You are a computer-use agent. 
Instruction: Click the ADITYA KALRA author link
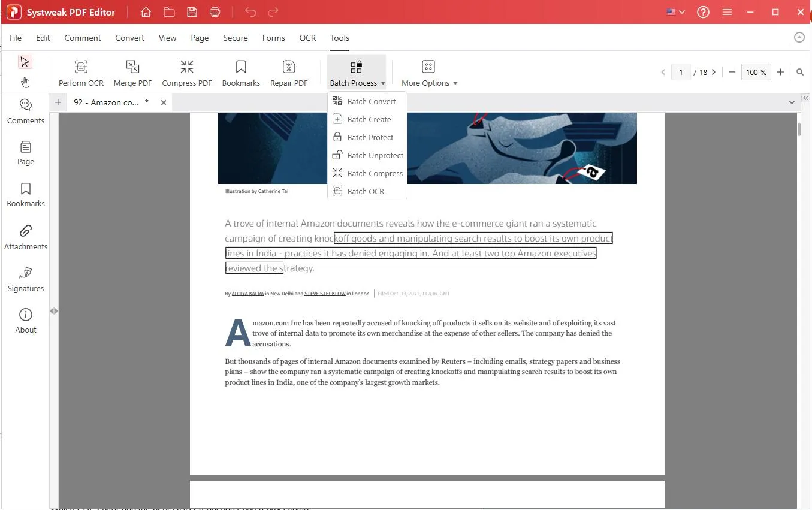pyautogui.click(x=247, y=294)
